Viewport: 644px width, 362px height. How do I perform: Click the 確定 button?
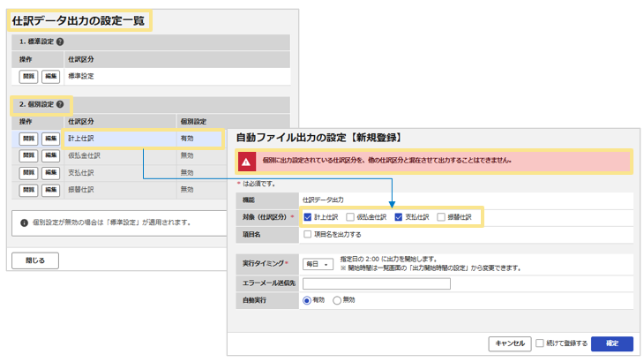click(x=612, y=343)
